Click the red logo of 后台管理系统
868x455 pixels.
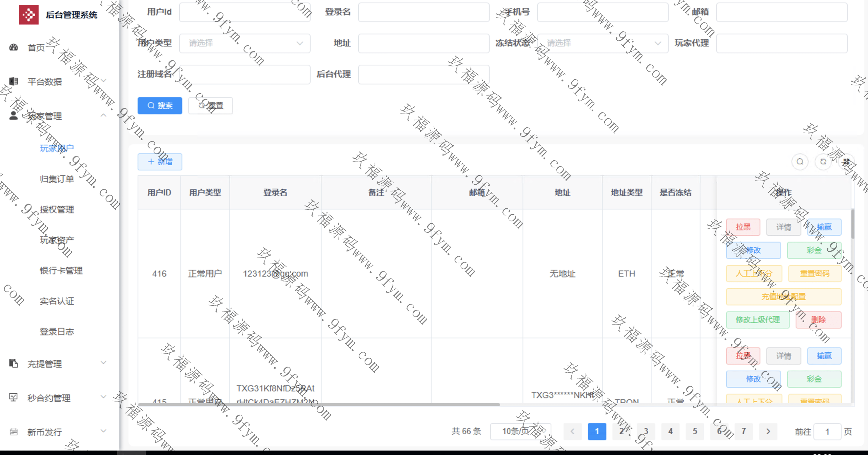[29, 15]
